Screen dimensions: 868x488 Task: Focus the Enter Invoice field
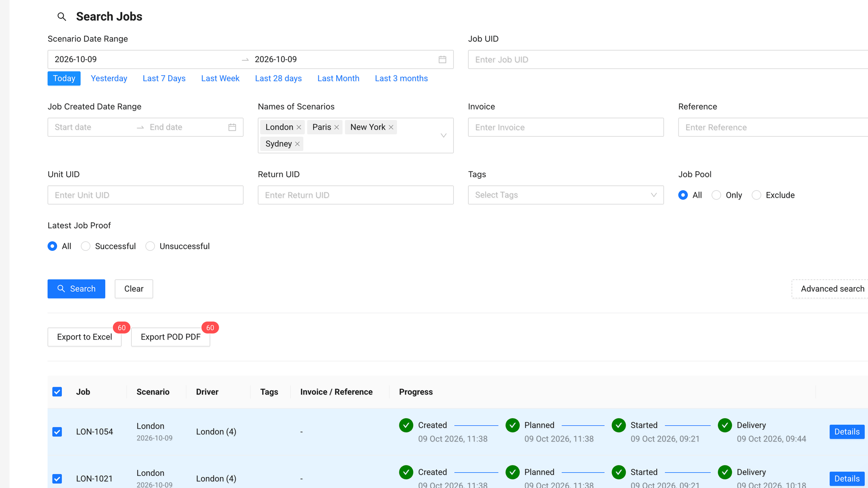(566, 127)
